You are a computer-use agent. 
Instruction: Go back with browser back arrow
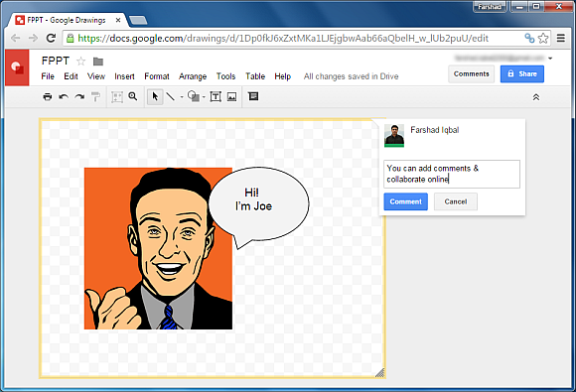(x=16, y=38)
